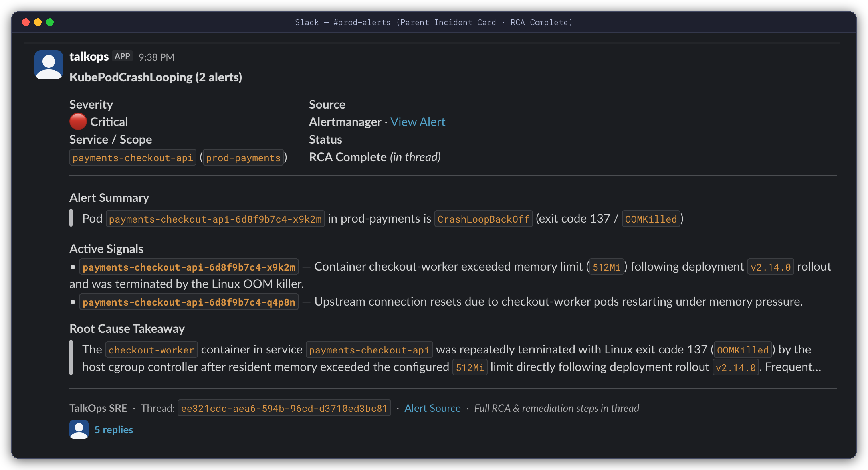Open the View Alert link
This screenshot has height=470, width=868.
[x=418, y=122]
